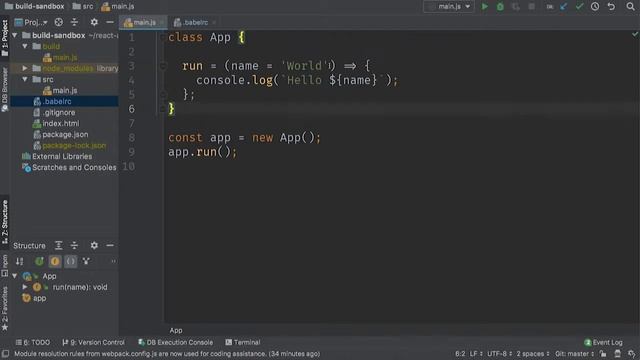Open the Event Log
640x360 pixels.
(x=603, y=342)
